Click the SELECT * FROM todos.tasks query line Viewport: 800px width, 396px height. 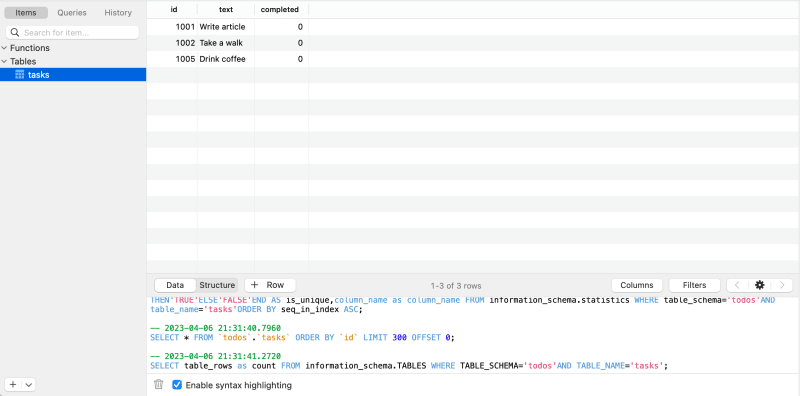click(x=302, y=337)
